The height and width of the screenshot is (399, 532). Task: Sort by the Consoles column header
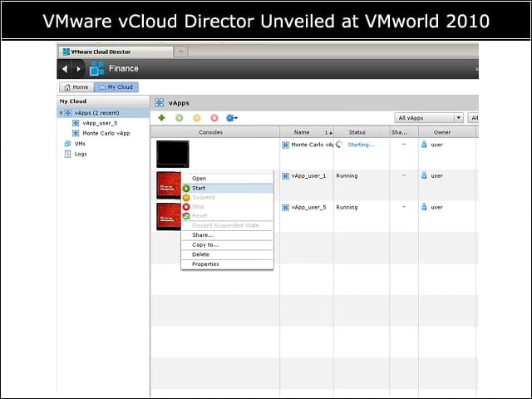tap(215, 132)
